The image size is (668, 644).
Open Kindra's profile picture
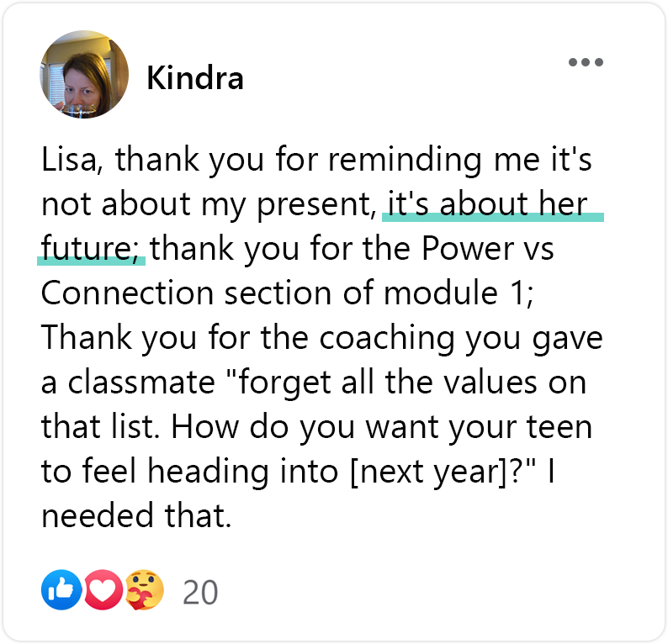(84, 75)
